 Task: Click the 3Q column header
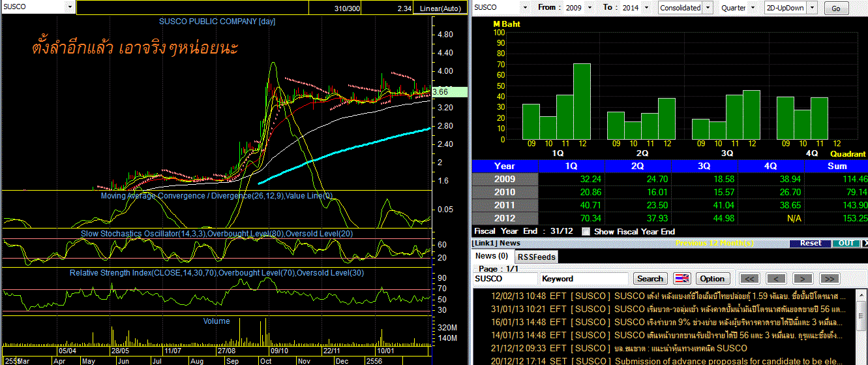(705, 166)
